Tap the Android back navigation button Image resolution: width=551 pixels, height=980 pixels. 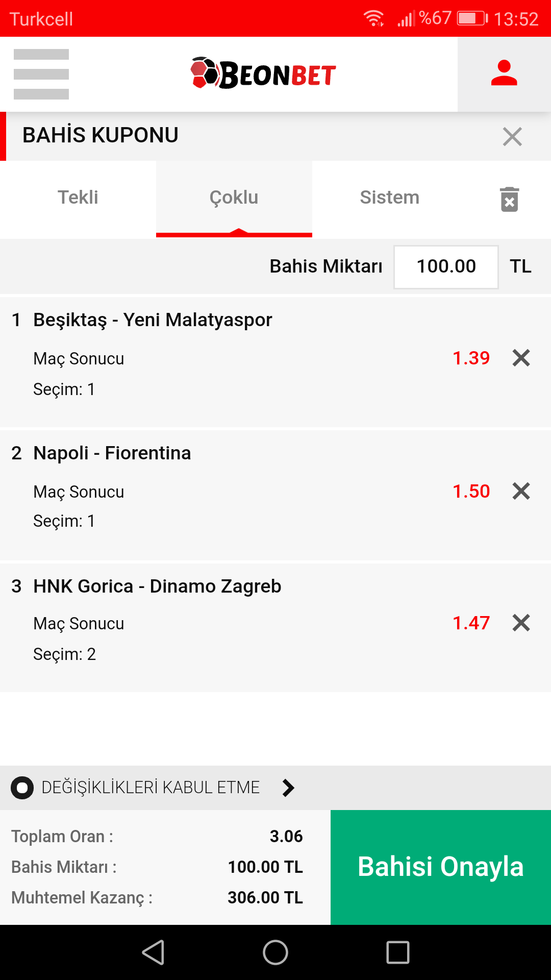(x=154, y=952)
